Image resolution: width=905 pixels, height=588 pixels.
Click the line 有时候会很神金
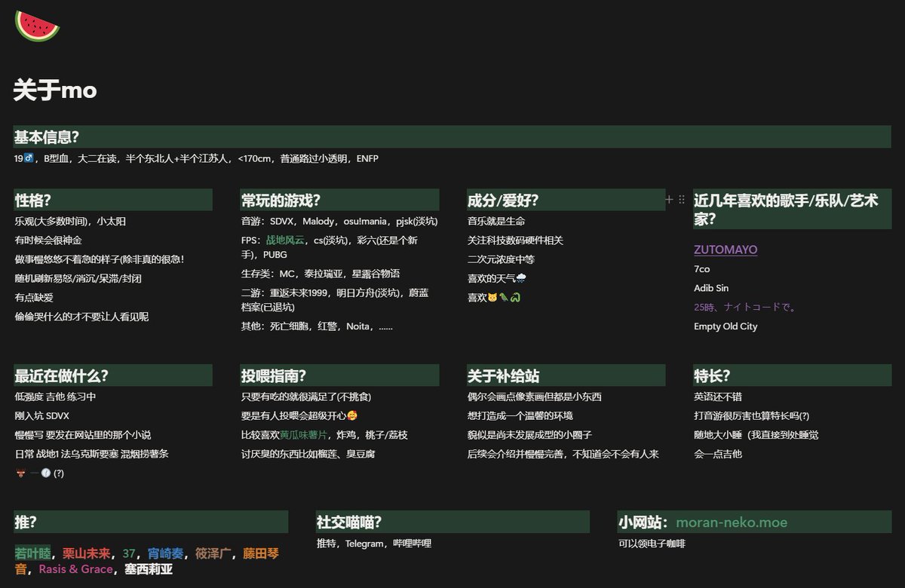pyautogui.click(x=48, y=240)
